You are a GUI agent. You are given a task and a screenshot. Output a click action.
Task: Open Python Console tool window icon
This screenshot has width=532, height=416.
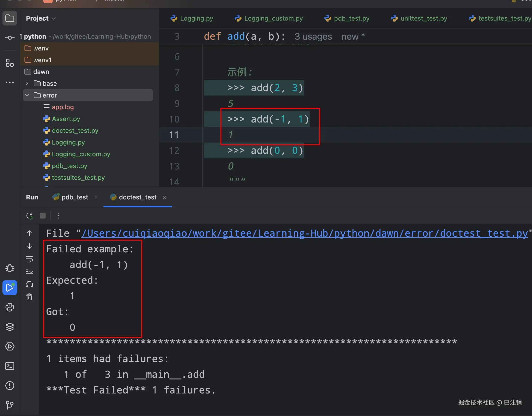coord(10,307)
